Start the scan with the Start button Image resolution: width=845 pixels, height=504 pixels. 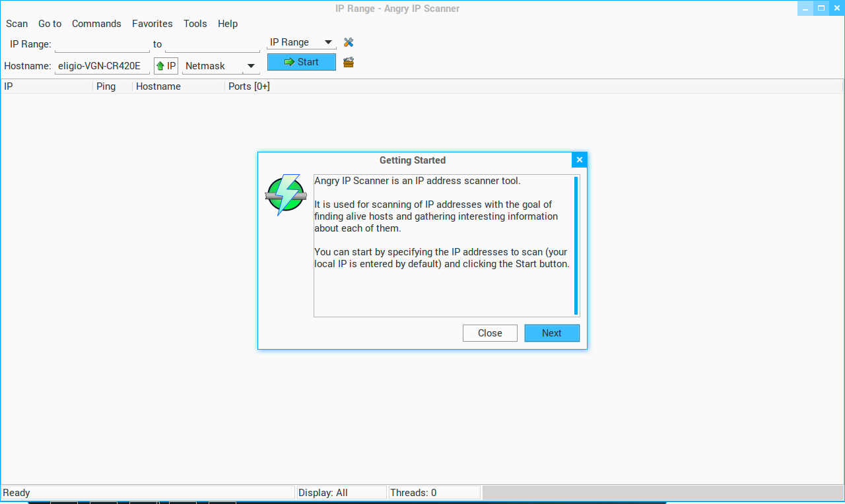tap(302, 62)
